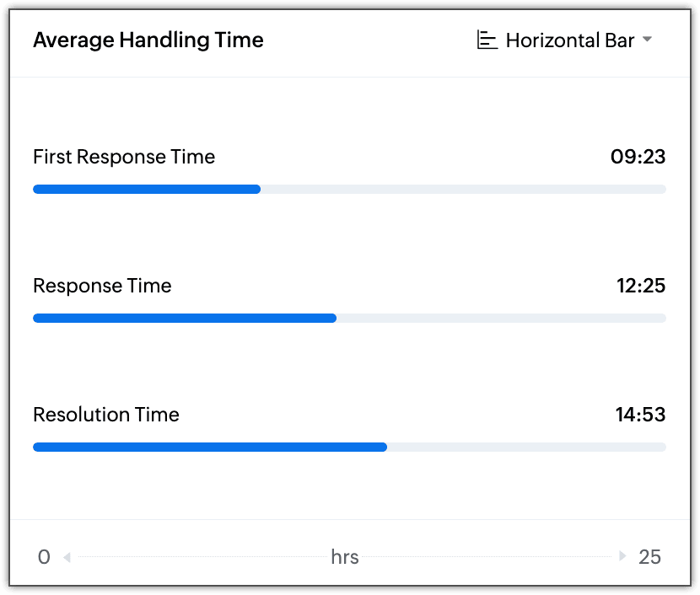This screenshot has height=595, width=700.
Task: Click the 0 axis minimum label
Action: click(x=44, y=557)
